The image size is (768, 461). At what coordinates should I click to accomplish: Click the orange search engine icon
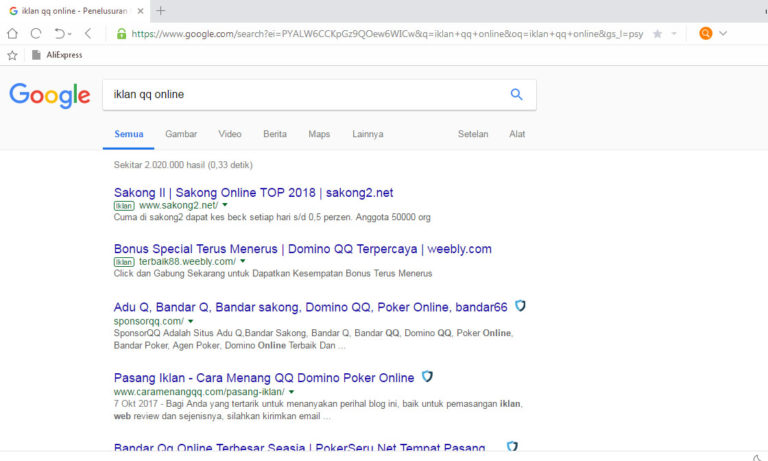[706, 33]
